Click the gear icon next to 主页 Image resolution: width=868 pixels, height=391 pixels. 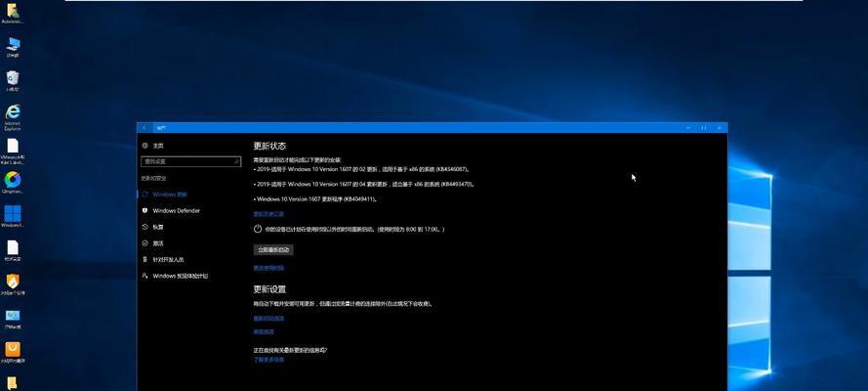pyautogui.click(x=145, y=146)
